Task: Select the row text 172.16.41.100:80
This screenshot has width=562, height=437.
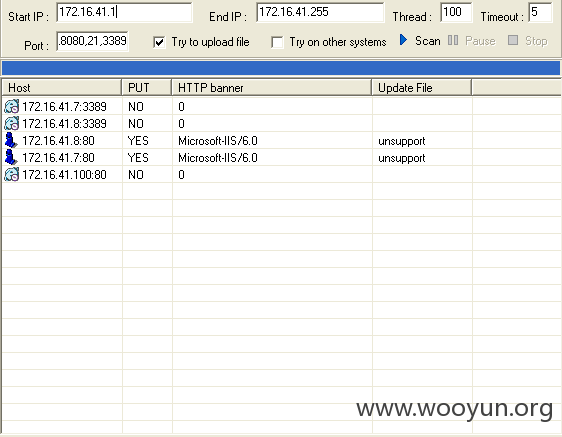Action: point(65,175)
